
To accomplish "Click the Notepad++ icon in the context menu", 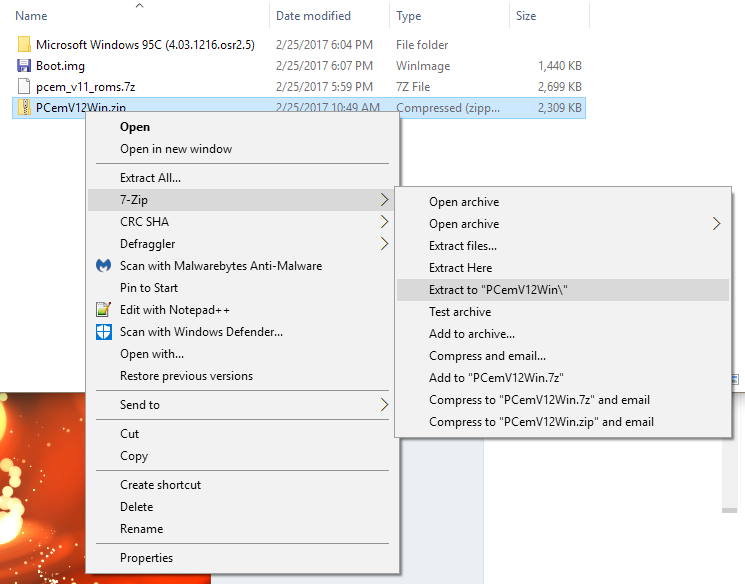I will coord(104,310).
